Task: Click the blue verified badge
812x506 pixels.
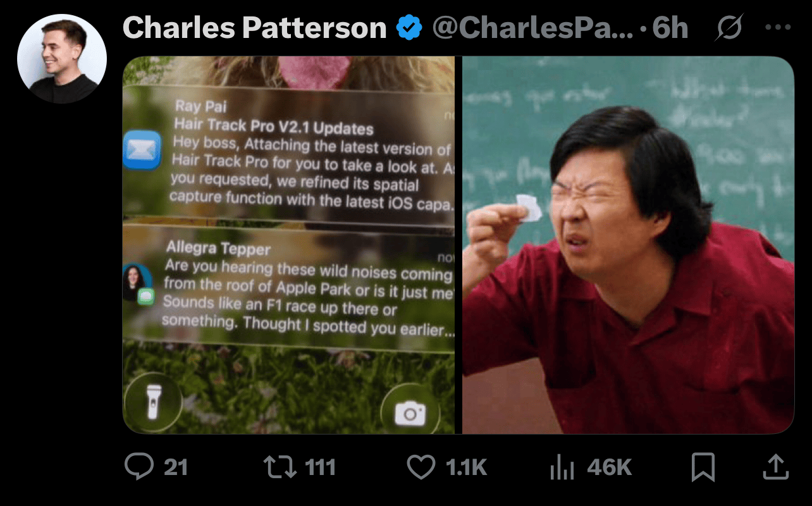Action: [x=409, y=28]
